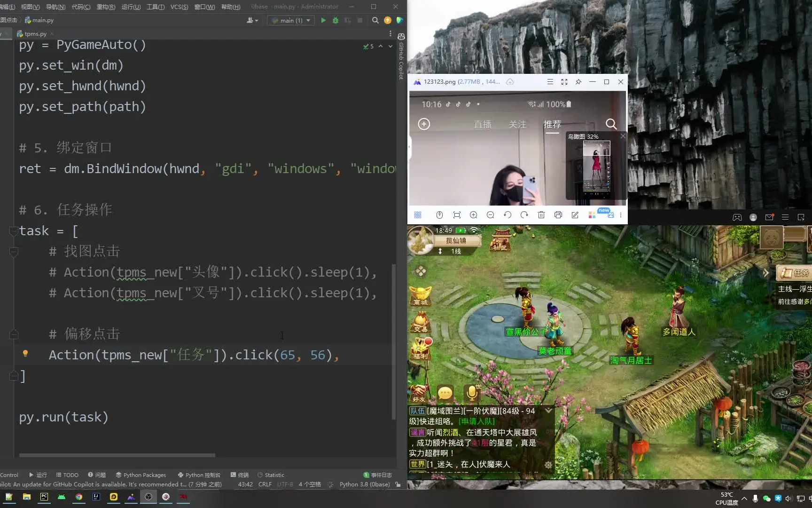Open the 工具(T) menu

click(x=156, y=7)
